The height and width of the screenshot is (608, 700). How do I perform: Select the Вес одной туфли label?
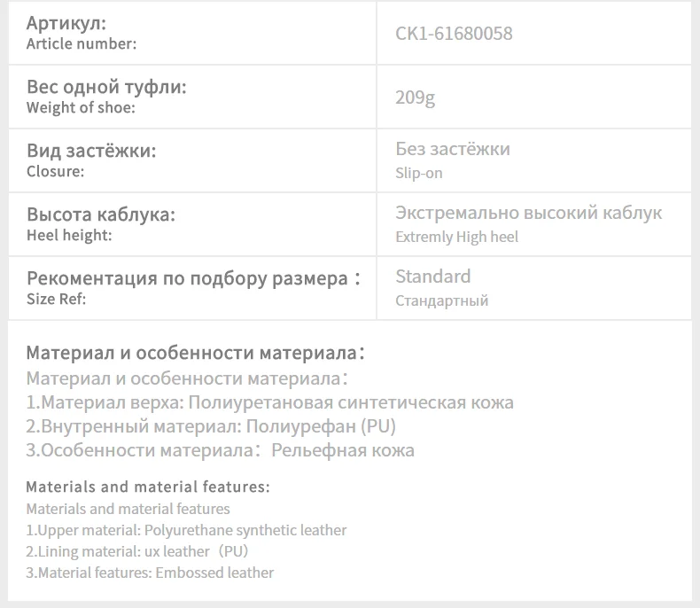(106, 87)
